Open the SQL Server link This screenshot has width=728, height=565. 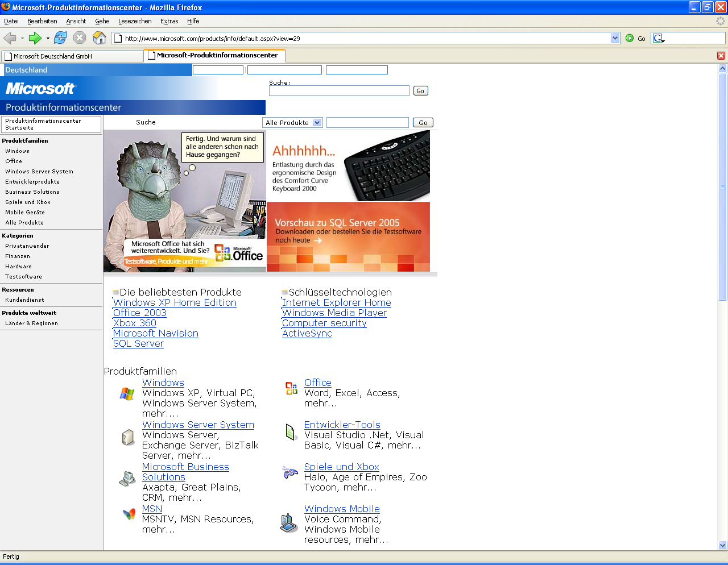click(138, 344)
